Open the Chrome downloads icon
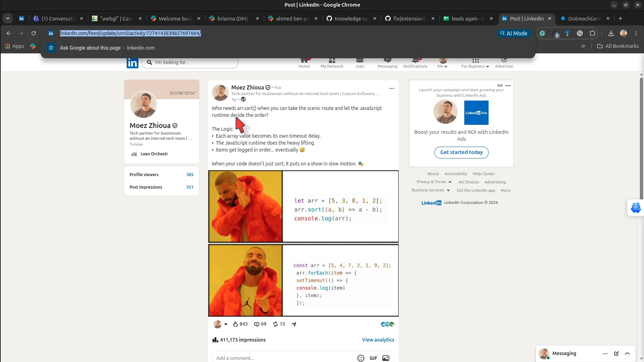Screen dimensions: 644x362 [x=611, y=33]
